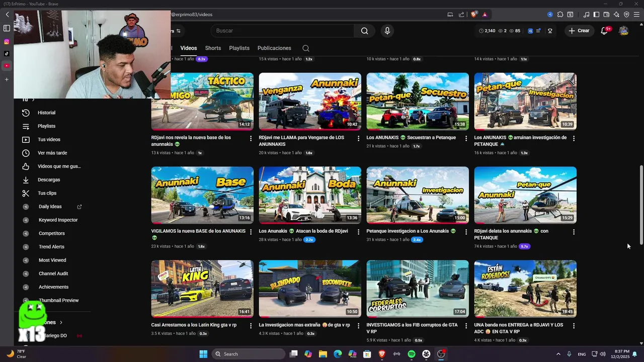Click the Instagram icon in the browser sidebar
The width and height of the screenshot is (644, 362).
(x=7, y=42)
